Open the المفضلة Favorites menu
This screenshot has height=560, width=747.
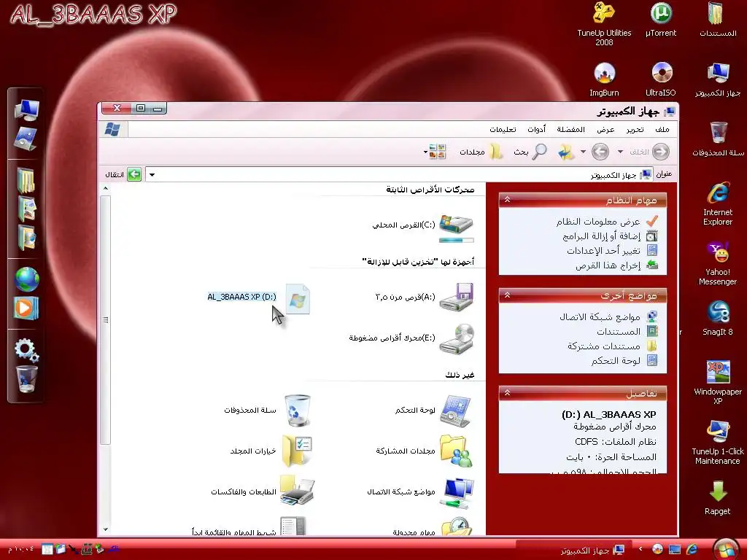click(570, 130)
